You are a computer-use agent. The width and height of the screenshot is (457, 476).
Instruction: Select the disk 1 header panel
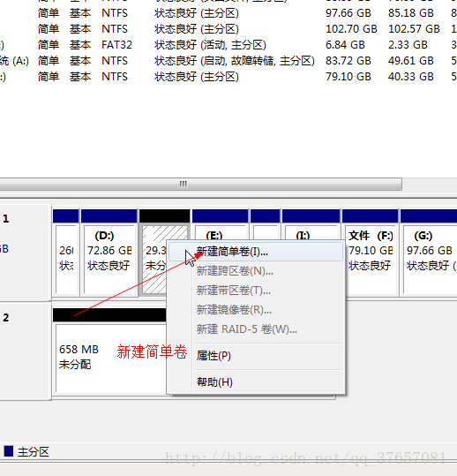coord(25,253)
